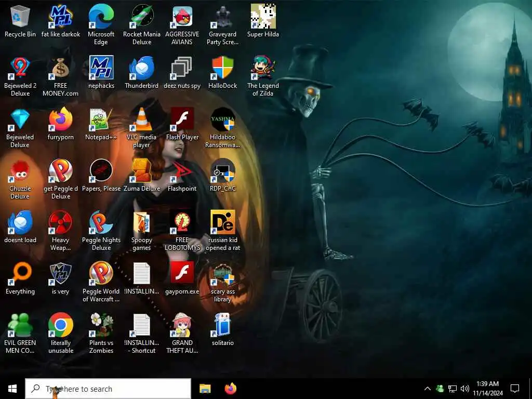The height and width of the screenshot is (399, 532).
Task: Select the Chuzzle Deluxe icon
Action: (x=20, y=171)
